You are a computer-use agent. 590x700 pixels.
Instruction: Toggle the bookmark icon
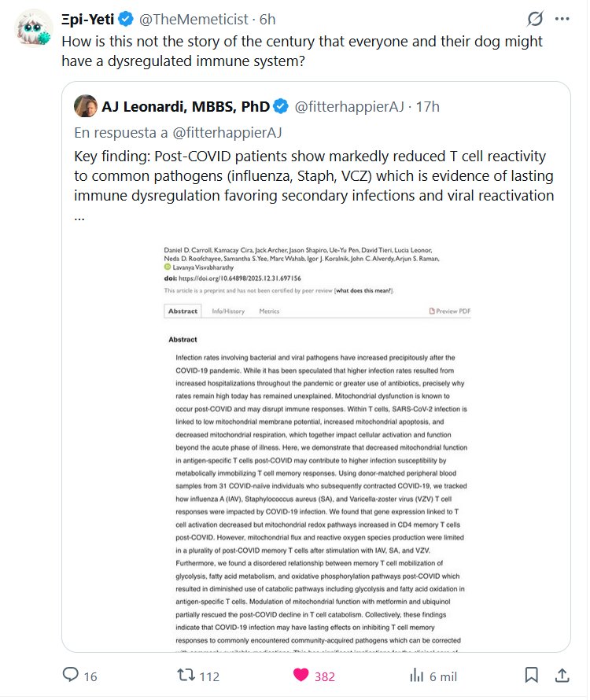tap(532, 675)
